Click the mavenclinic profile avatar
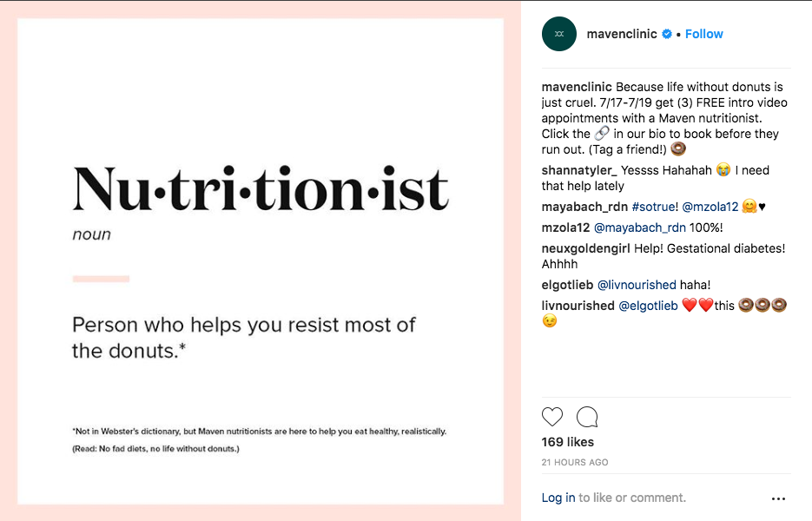The height and width of the screenshot is (521, 812). click(x=559, y=34)
